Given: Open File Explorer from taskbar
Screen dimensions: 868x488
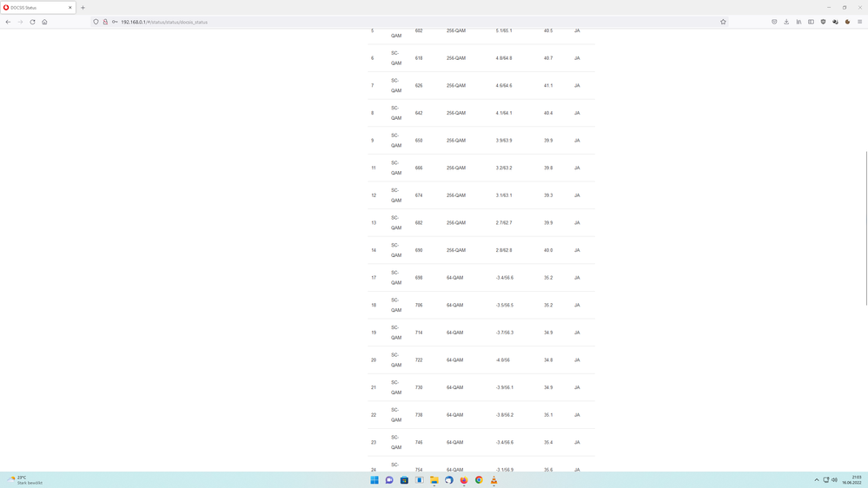Looking at the screenshot, I should 434,479.
